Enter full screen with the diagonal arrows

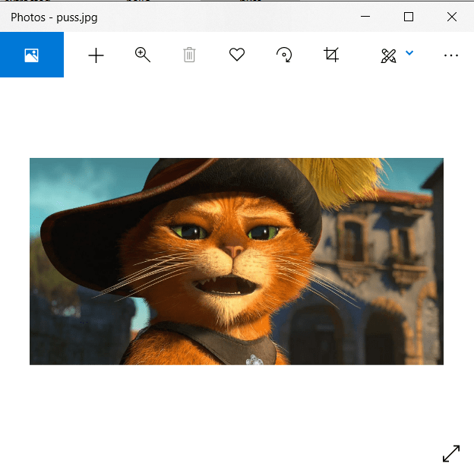coord(450,453)
